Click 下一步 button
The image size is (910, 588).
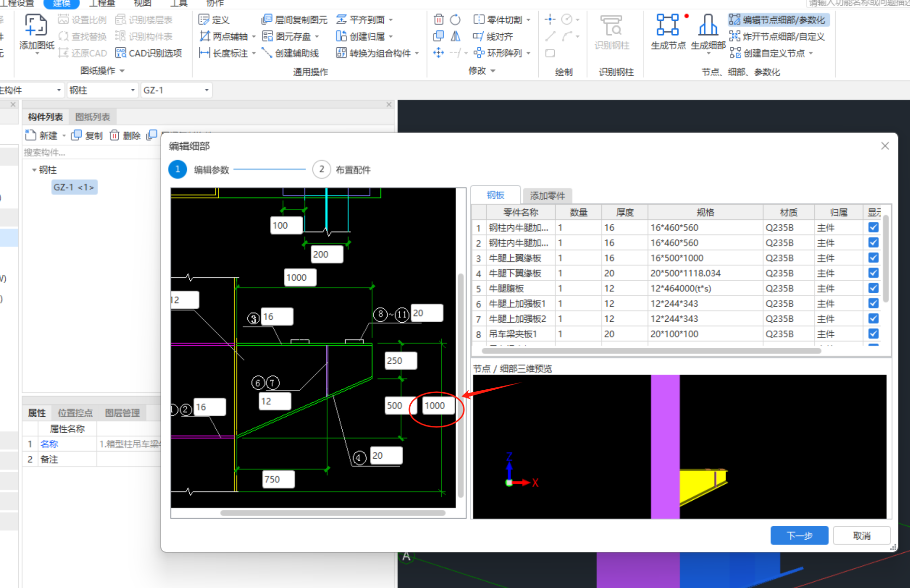(x=799, y=535)
